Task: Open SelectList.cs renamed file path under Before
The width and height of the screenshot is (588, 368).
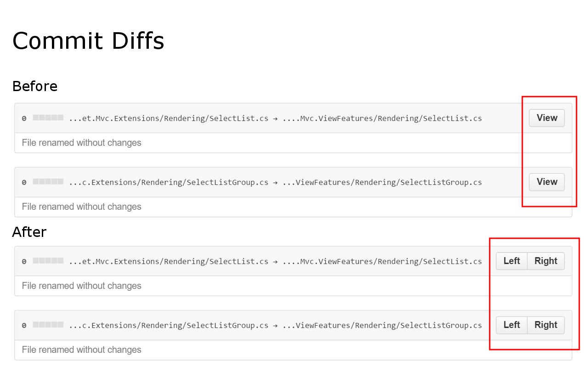Action: (275, 118)
